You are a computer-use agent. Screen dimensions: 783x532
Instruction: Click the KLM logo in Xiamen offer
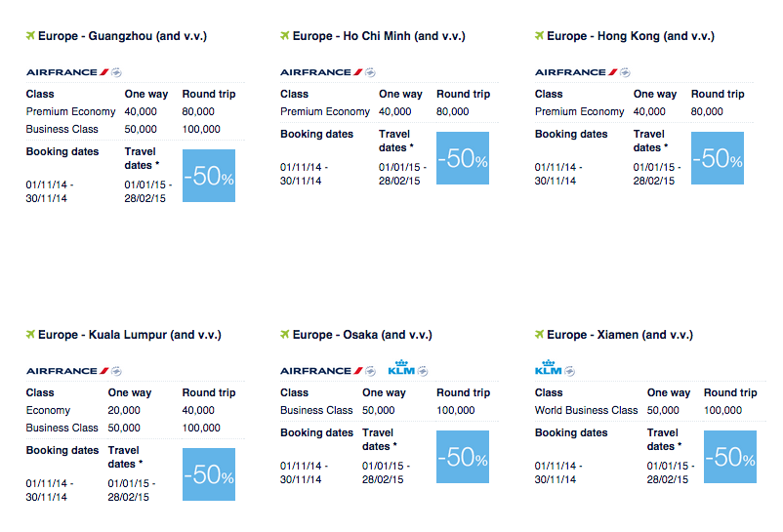click(549, 368)
